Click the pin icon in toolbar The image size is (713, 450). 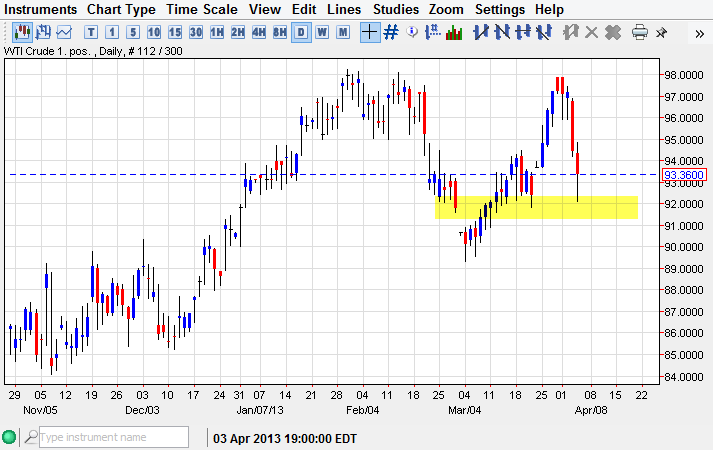pos(662,32)
